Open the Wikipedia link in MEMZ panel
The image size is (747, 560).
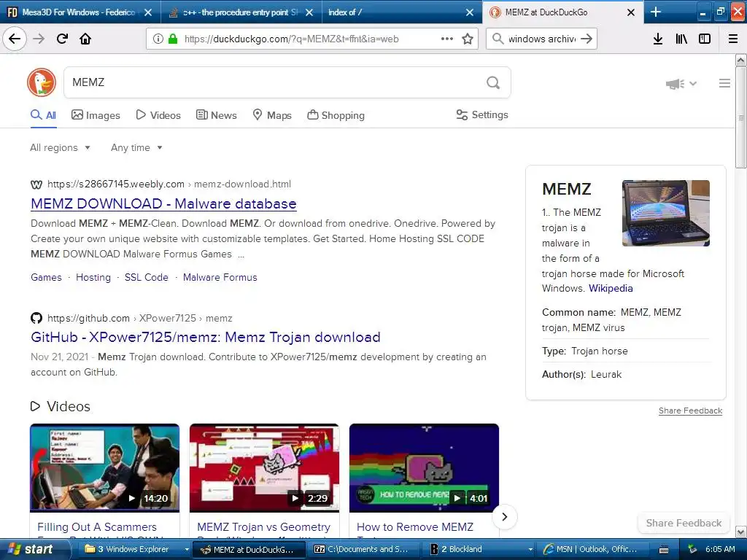pos(611,288)
